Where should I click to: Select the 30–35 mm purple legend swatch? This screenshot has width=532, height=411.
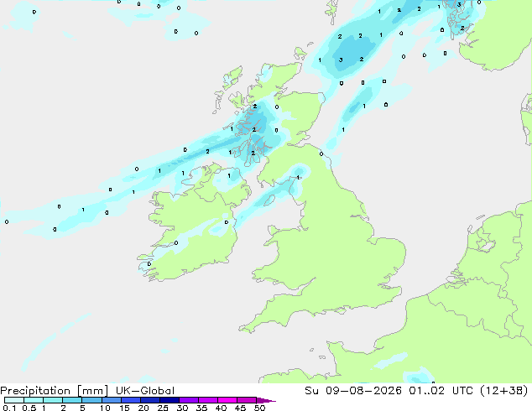coord(189,400)
